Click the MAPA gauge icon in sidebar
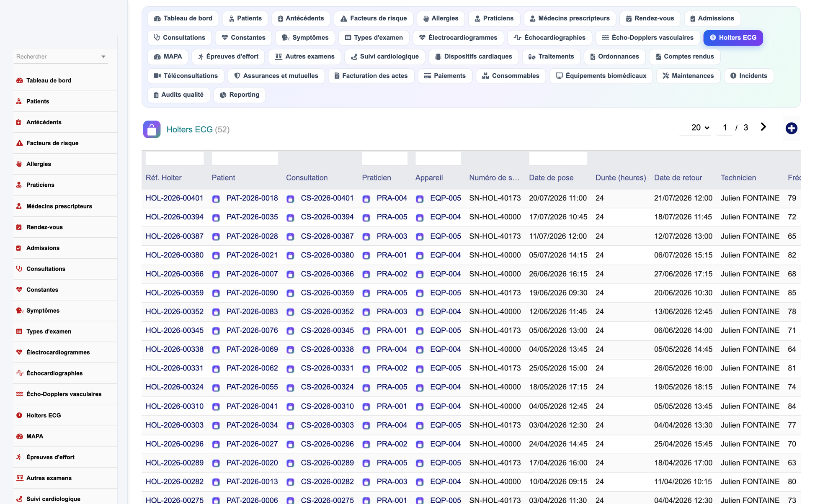Viewport: 815px width, 504px height. click(19, 436)
